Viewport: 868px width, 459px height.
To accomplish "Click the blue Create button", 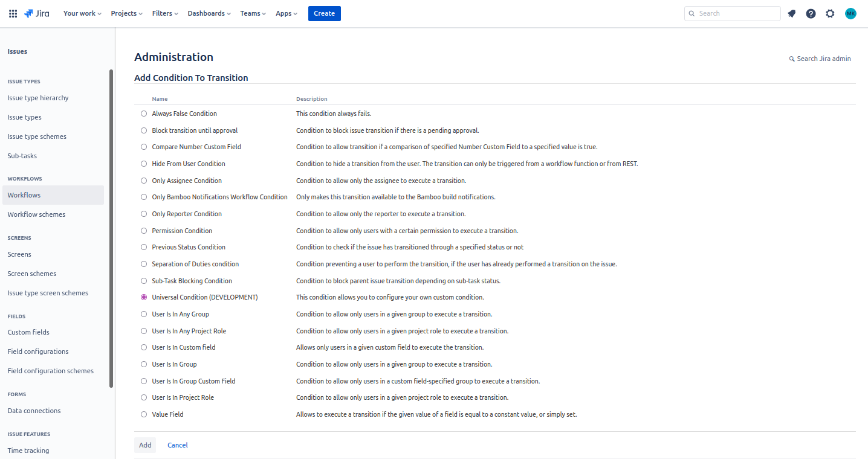I will click(x=324, y=13).
